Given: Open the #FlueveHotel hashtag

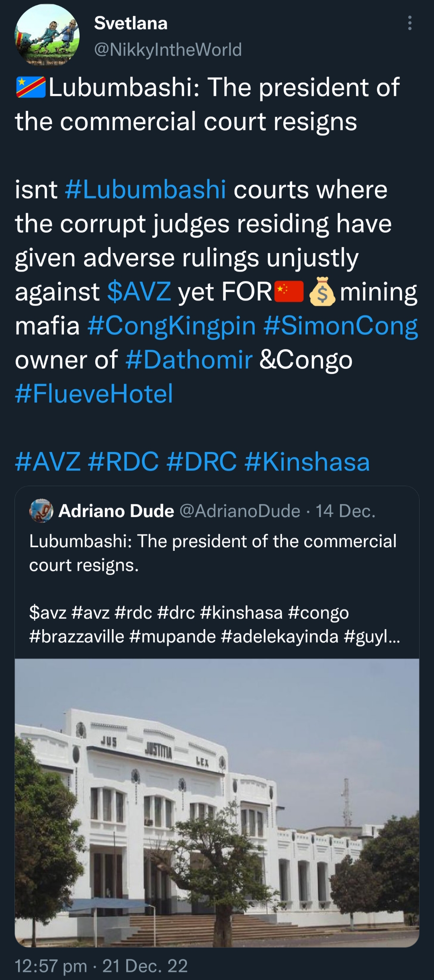Looking at the screenshot, I should coord(94,394).
